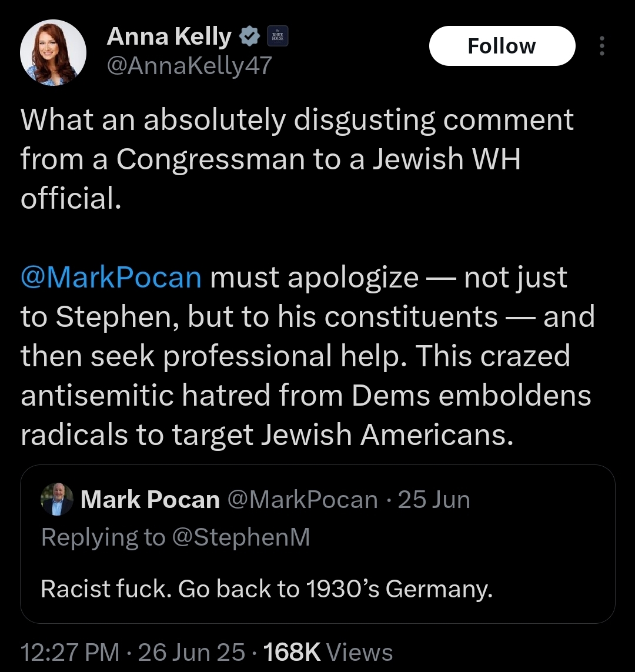This screenshot has width=635, height=672.
Task: Open the @AnnaKelly47 handle
Action: [x=189, y=66]
